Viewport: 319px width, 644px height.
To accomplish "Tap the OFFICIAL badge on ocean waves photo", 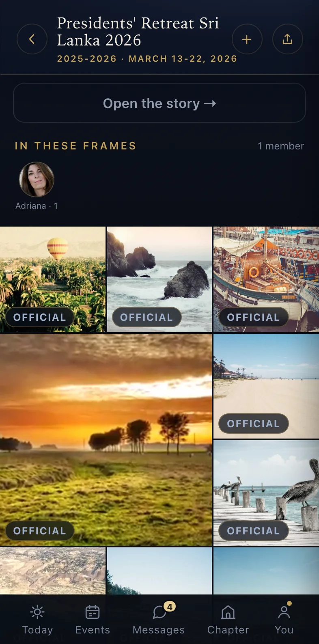I will (147, 317).
